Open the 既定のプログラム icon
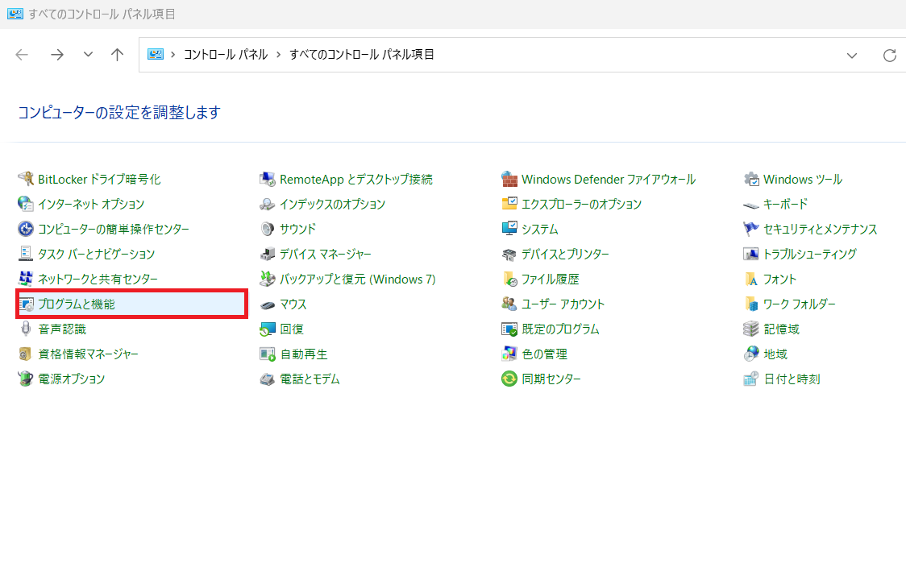The image size is (906, 588). click(x=509, y=329)
